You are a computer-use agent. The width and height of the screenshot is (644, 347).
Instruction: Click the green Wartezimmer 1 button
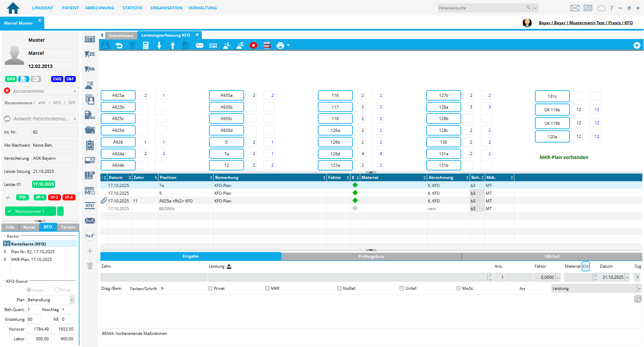click(x=30, y=211)
